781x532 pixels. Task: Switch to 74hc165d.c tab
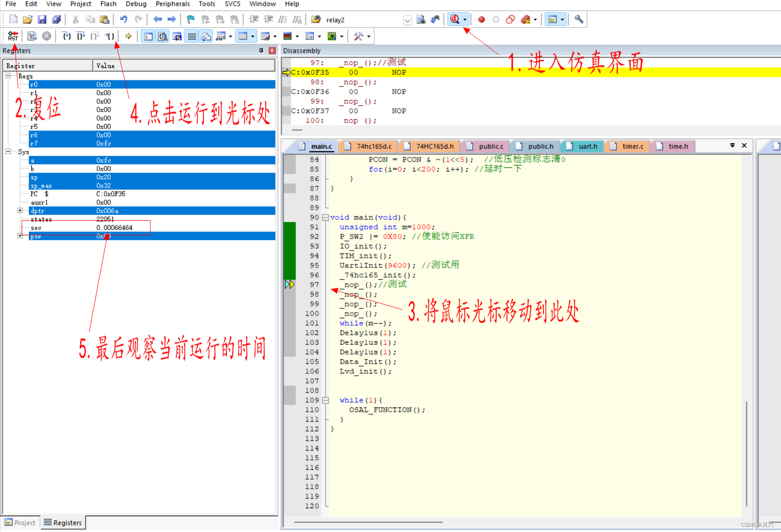(x=369, y=146)
